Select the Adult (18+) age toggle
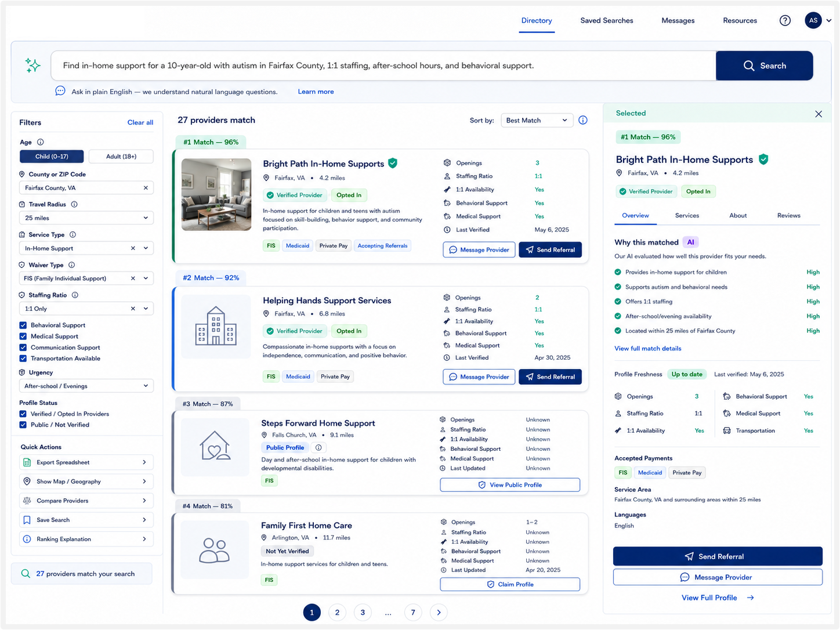This screenshot has height=630, width=840. tap(121, 157)
